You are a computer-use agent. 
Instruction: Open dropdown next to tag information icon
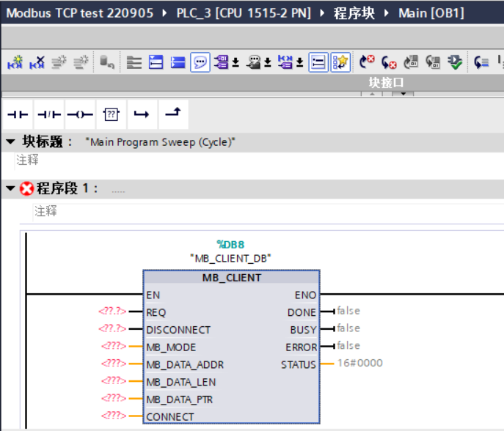point(268,62)
